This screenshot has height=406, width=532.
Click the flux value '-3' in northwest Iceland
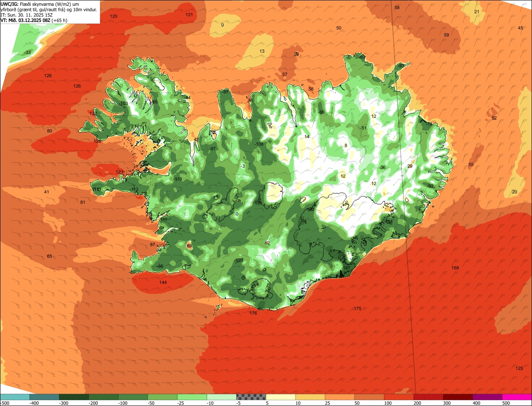point(243,166)
